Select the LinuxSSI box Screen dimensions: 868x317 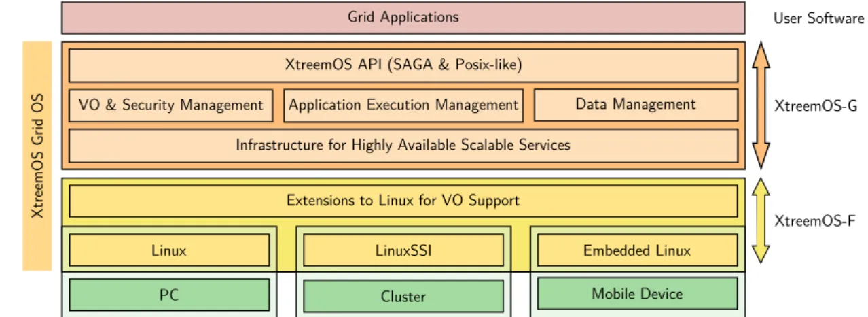[403, 250]
